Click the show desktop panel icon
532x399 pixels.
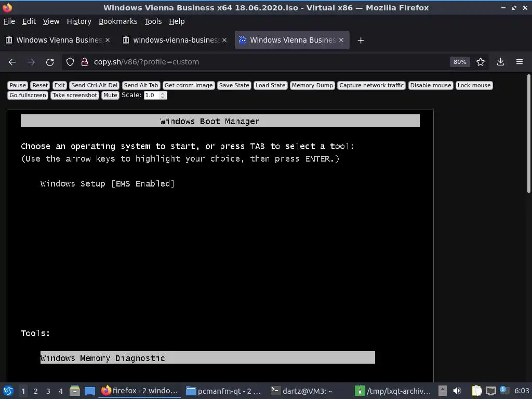[90, 391]
